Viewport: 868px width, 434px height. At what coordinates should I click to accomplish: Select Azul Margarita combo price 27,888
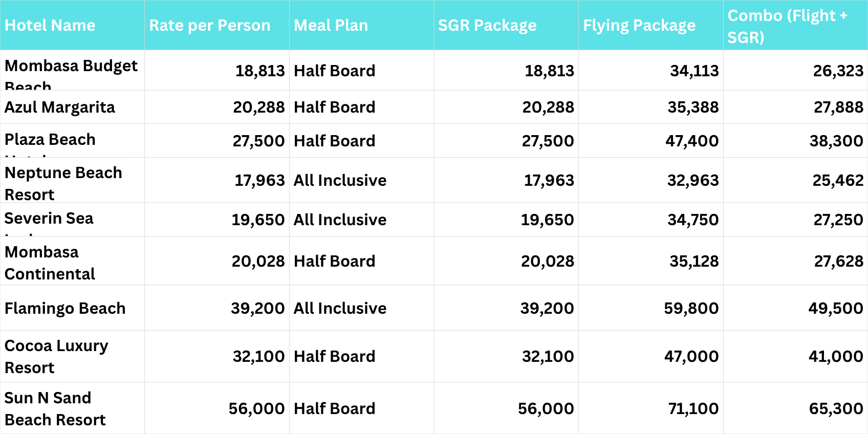pos(838,107)
